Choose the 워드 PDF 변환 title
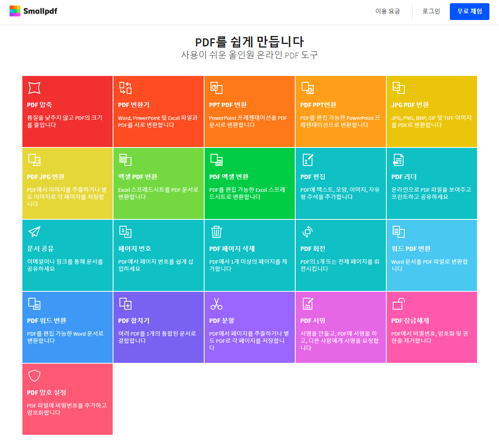This screenshot has height=448, width=499. tap(411, 249)
